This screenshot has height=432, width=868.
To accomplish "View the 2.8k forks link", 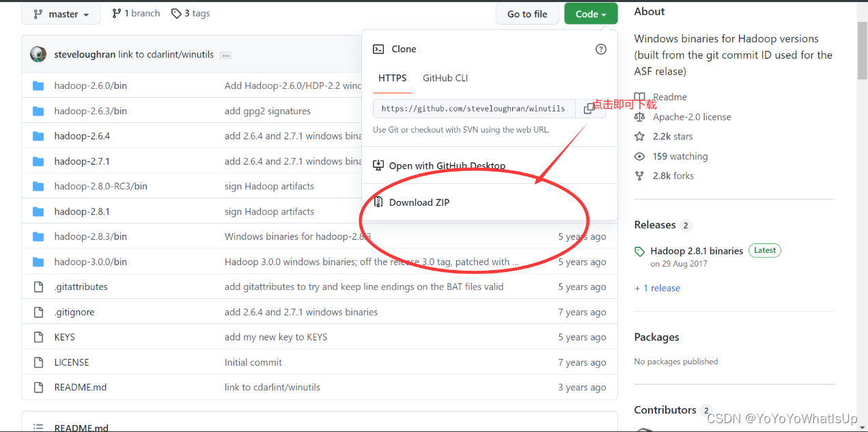I will pos(673,176).
